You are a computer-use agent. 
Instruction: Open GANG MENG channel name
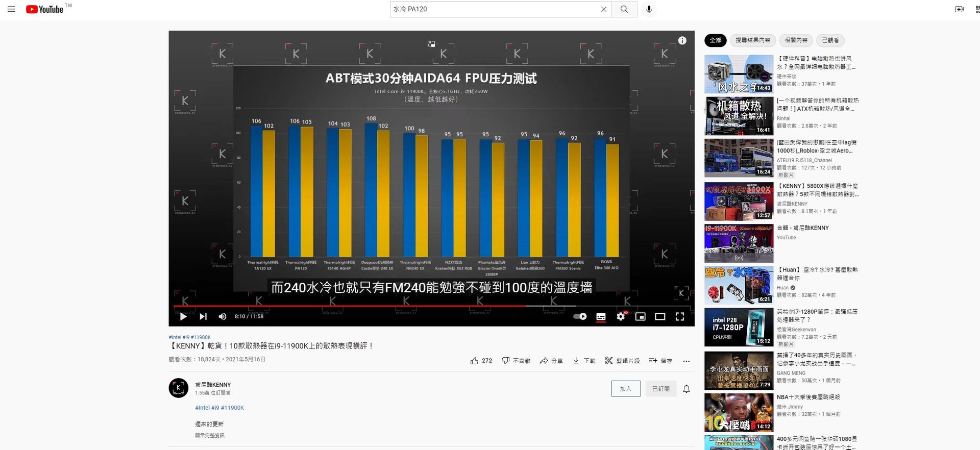coord(791,373)
